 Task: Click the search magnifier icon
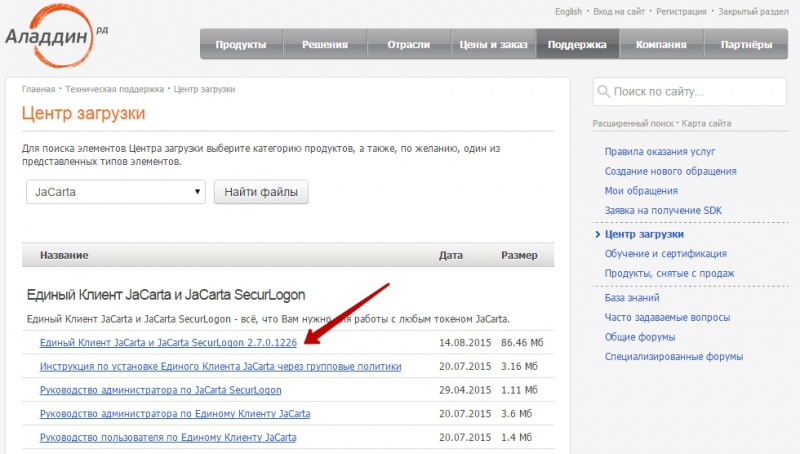[x=604, y=92]
